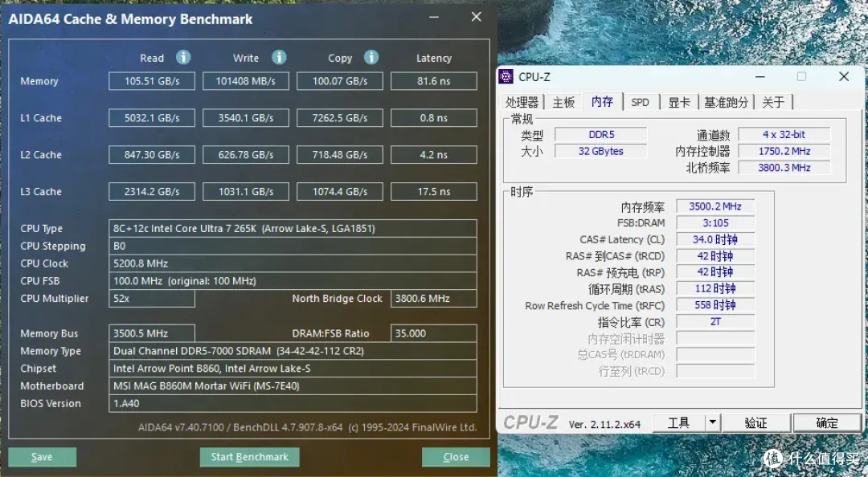The height and width of the screenshot is (477, 868).
Task: Click the Save button in AIDA64
Action: [x=42, y=457]
